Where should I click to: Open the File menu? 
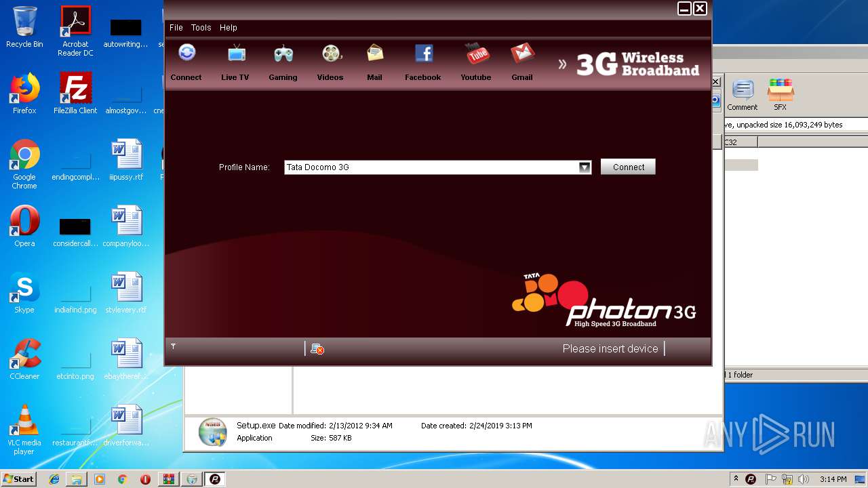point(176,28)
